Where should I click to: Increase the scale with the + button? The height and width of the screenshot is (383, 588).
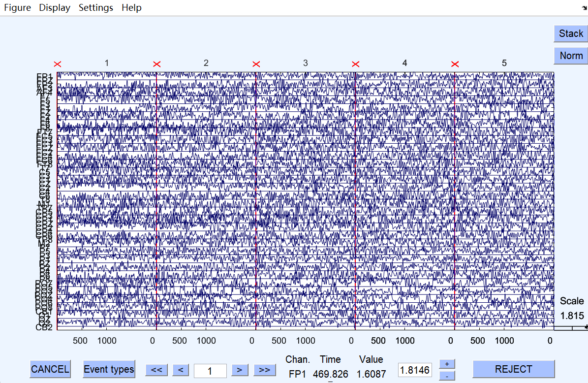tap(447, 364)
